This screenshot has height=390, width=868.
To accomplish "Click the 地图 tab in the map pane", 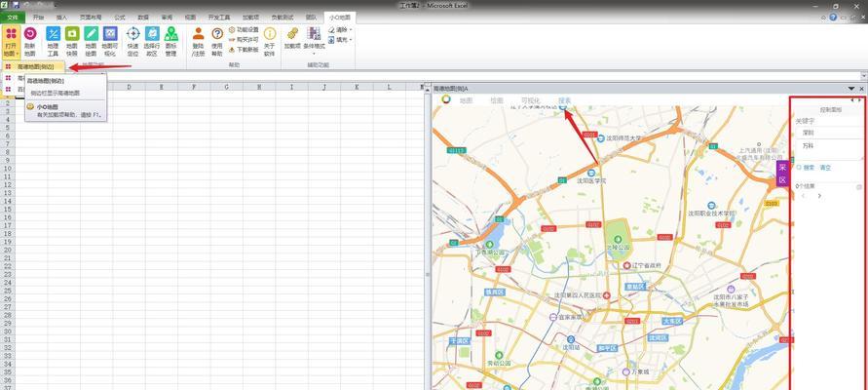I will [x=466, y=100].
